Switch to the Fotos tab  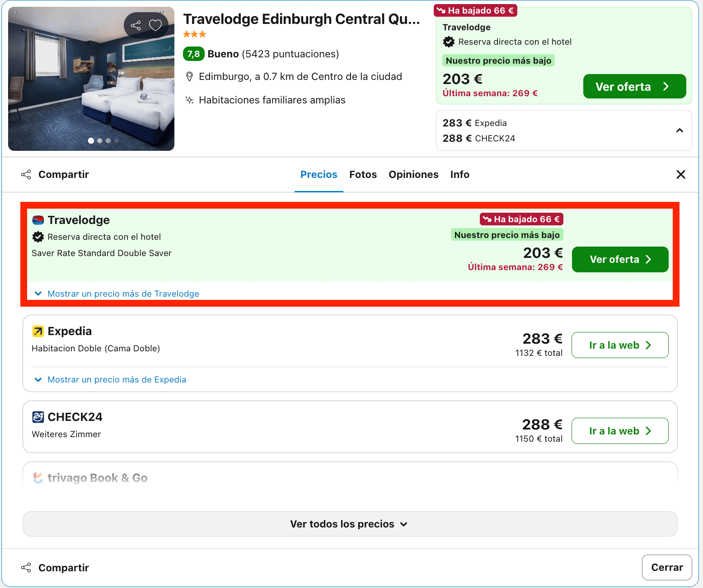point(363,175)
